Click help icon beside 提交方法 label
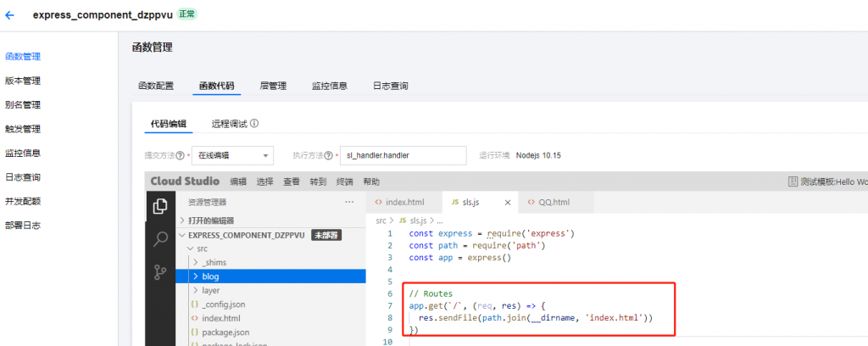 coord(180,156)
